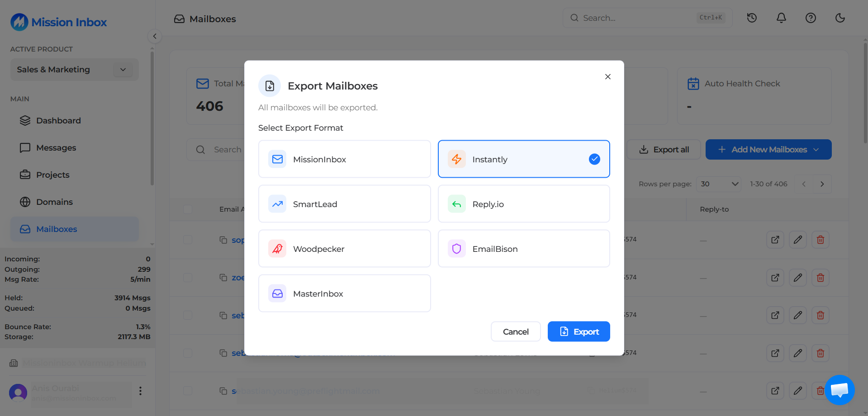Check fifth mailbox row checkbox
The image size is (868, 416).
click(x=188, y=391)
